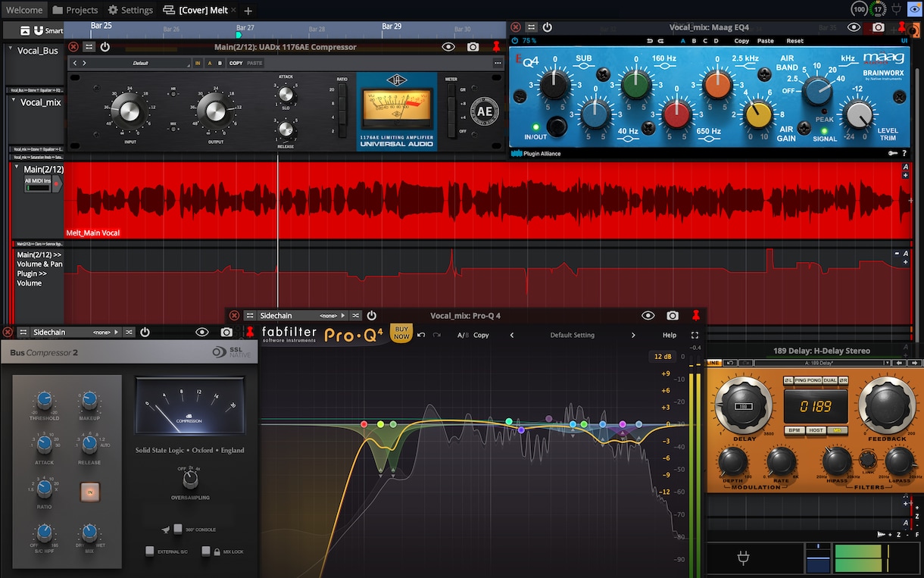
Task: Take a snapshot of the UADx 1176AE Compressor window
Action: tap(473, 47)
